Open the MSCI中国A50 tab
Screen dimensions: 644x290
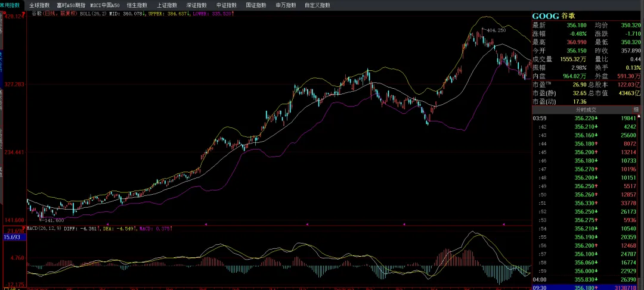(x=105, y=5)
